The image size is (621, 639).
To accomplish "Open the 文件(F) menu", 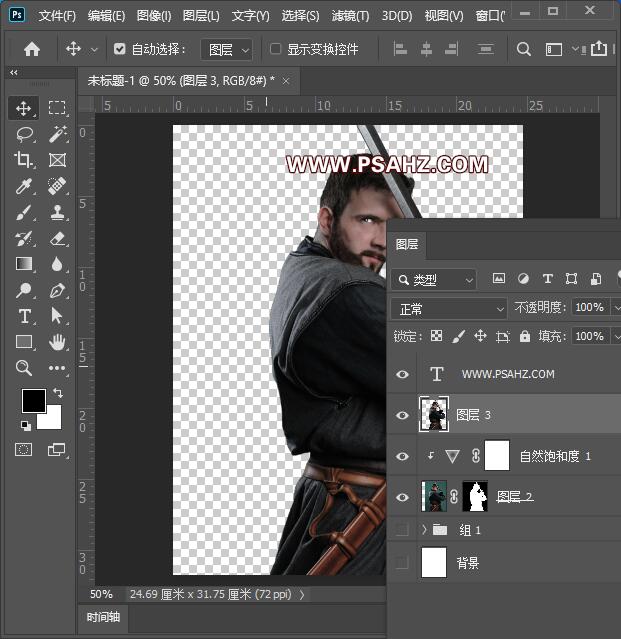I will [57, 16].
